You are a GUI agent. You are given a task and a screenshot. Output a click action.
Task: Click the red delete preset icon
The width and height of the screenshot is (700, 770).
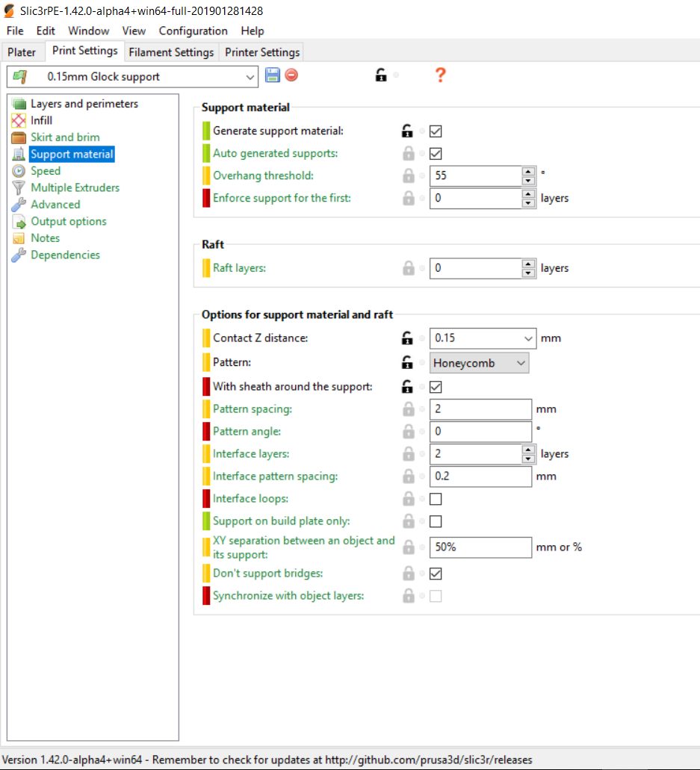pos(291,75)
